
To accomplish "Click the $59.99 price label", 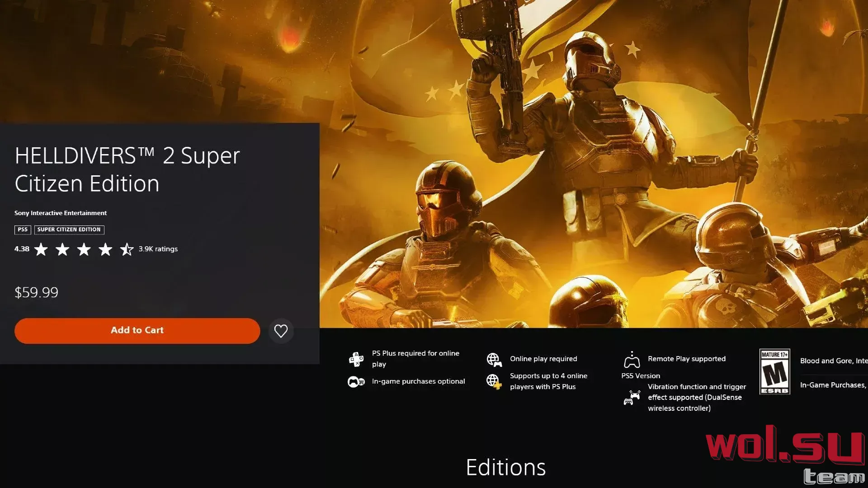I will 36,292.
